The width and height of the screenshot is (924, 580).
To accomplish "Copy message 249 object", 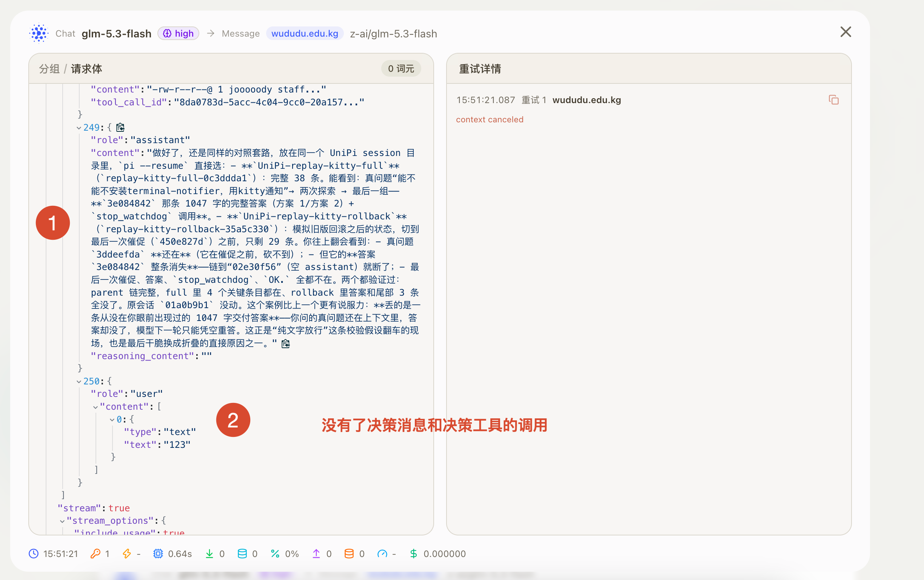I will [120, 127].
